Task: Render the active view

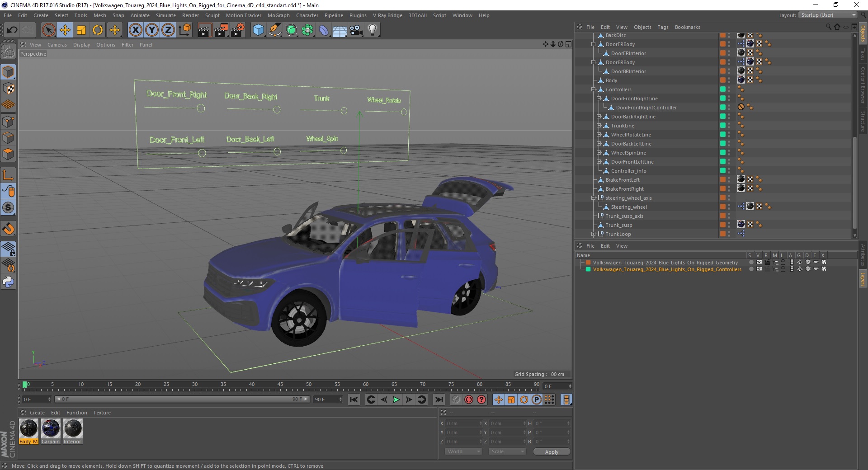Action: point(204,30)
